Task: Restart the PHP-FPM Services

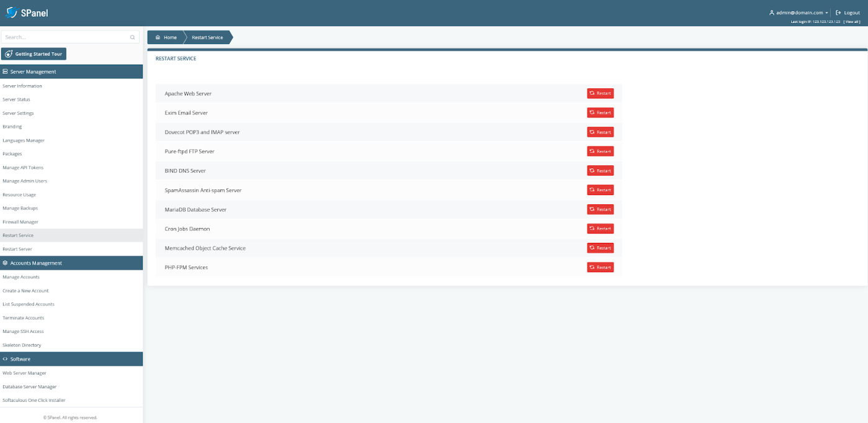Action: (600, 267)
